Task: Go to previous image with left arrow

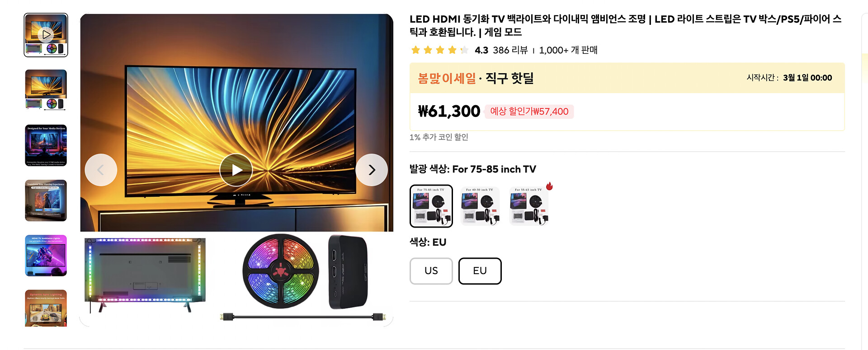Action: click(101, 170)
